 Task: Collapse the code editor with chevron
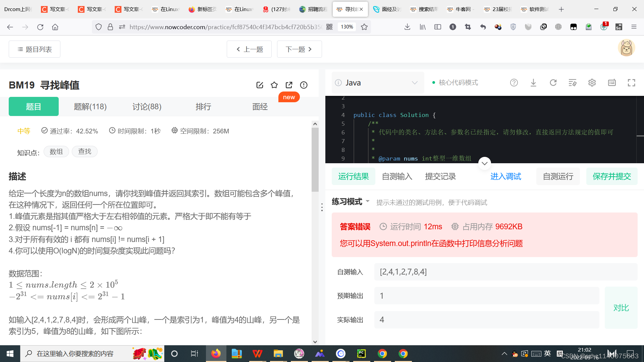point(484,163)
